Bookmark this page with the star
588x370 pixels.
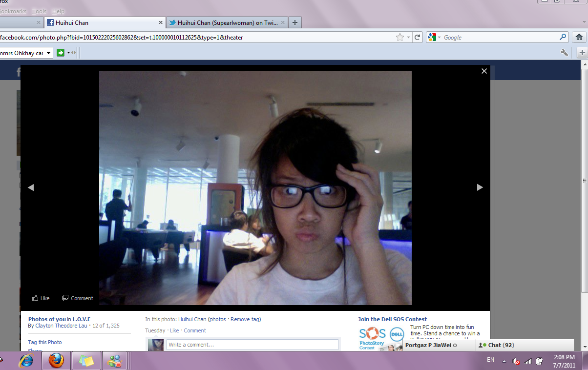tap(400, 37)
